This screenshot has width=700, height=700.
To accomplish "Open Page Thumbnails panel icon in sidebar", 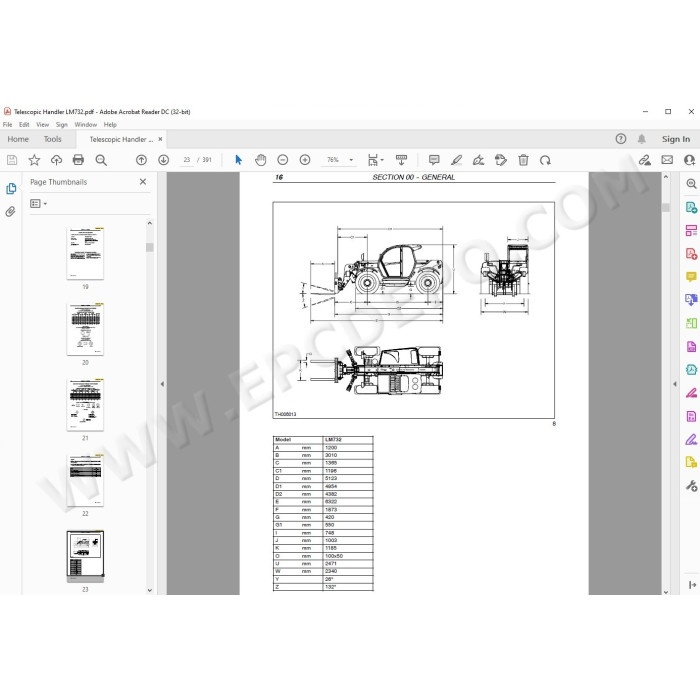I will click(x=11, y=189).
